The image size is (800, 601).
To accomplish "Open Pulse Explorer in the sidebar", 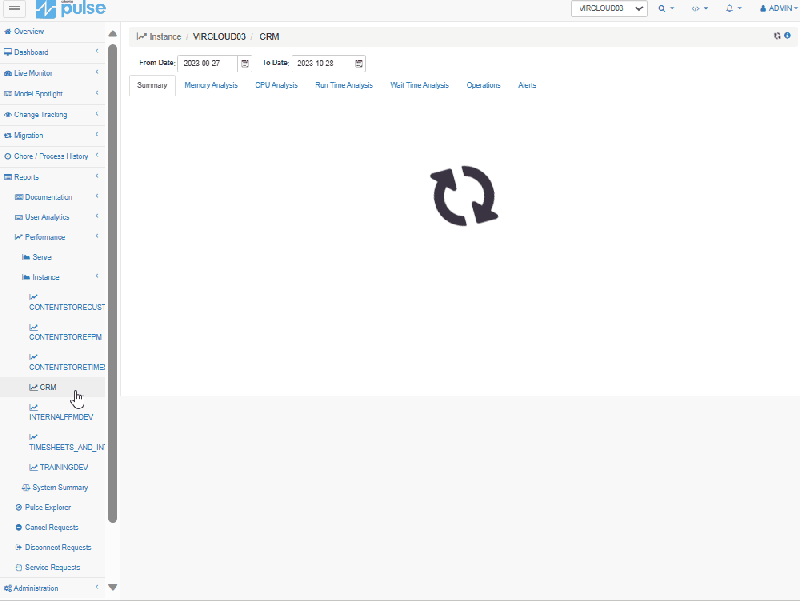I will [47, 508].
